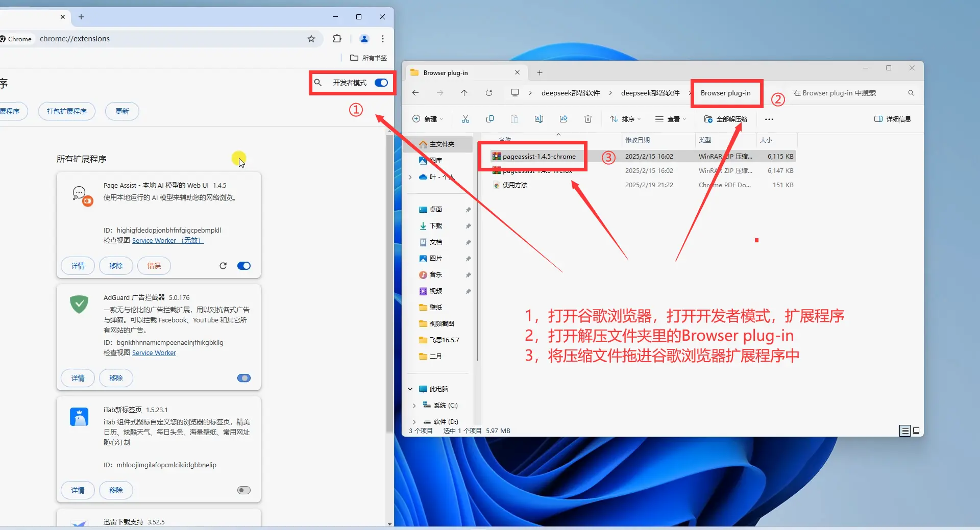Screen dimensions: 980x530
Task: Bookmark this page with the star icon
Action: tap(311, 39)
